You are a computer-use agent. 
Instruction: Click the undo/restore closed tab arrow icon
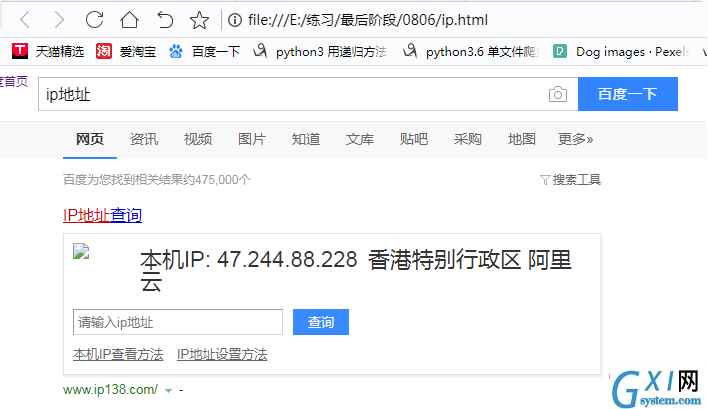(165, 20)
